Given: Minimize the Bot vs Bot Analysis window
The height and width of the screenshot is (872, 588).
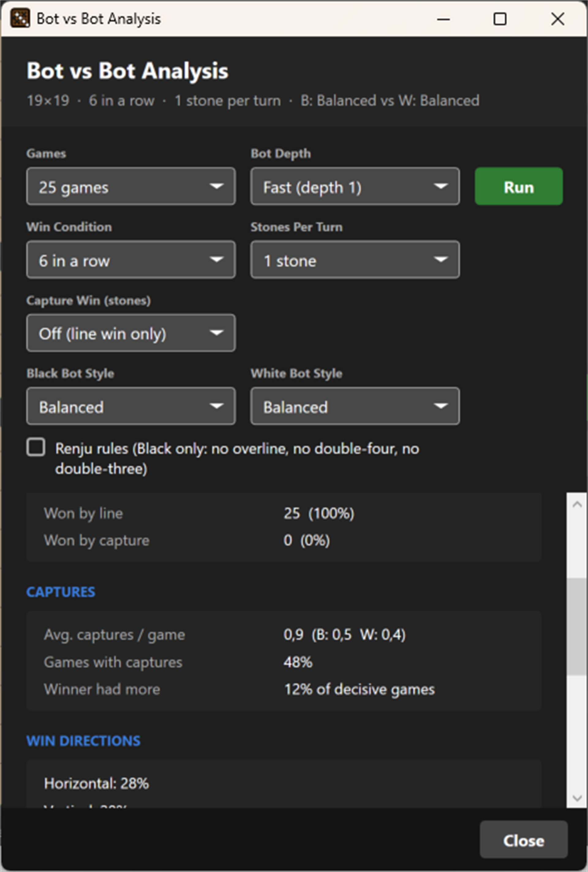Looking at the screenshot, I should [x=443, y=19].
